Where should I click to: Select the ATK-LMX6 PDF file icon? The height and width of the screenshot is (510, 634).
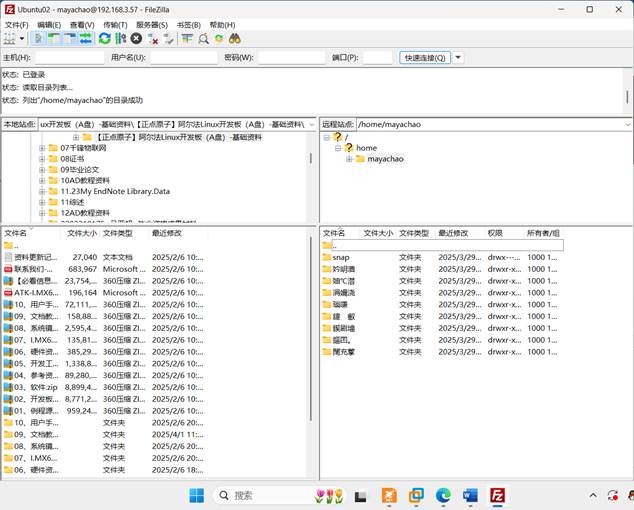pos(8,292)
